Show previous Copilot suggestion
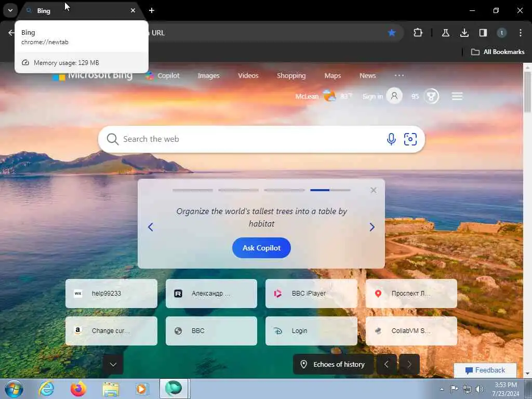The height and width of the screenshot is (399, 532). pos(151,227)
